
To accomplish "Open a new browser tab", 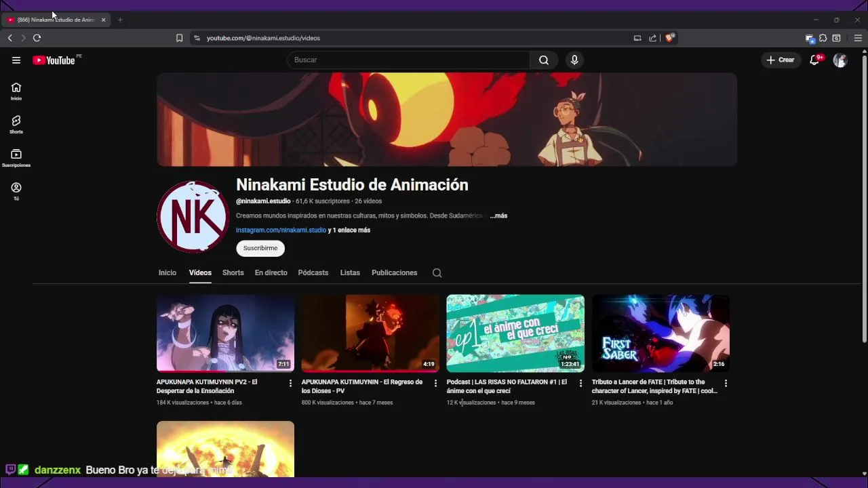I will tap(120, 20).
